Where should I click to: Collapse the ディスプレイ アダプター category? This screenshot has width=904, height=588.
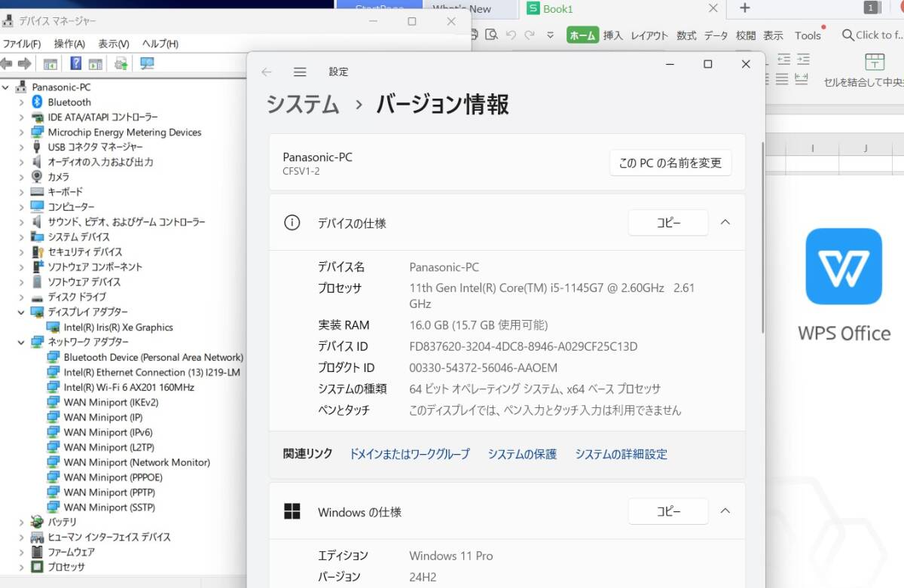[21, 312]
